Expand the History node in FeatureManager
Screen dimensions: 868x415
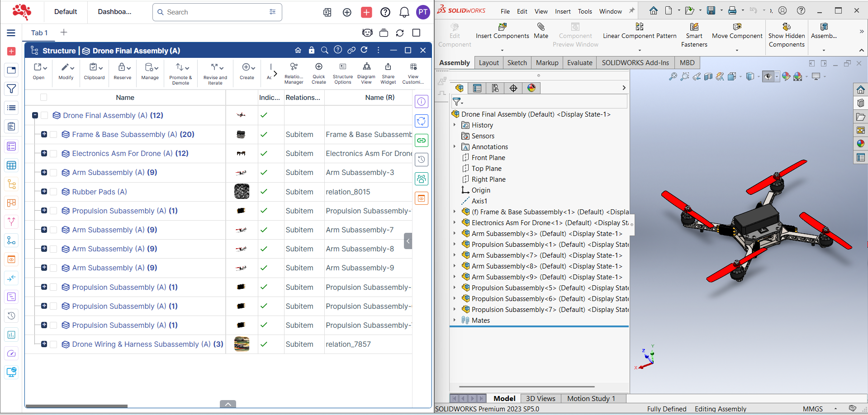point(455,125)
